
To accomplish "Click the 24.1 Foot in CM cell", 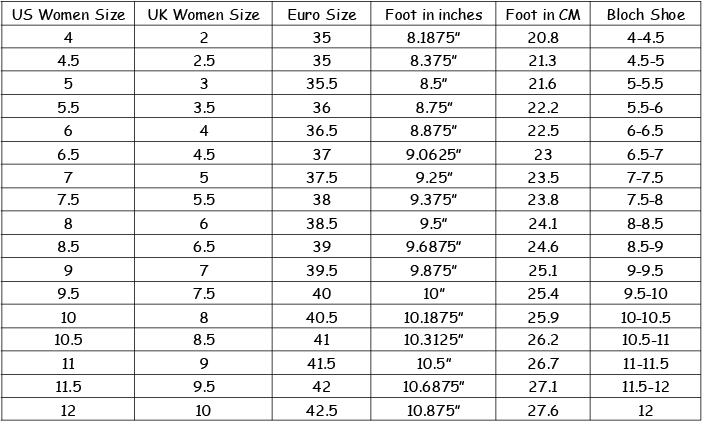I will pos(543,223).
